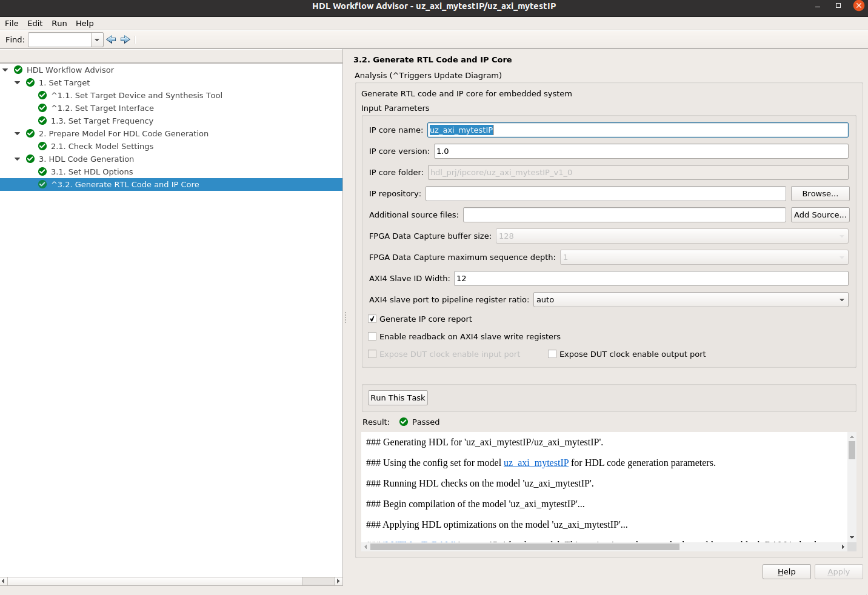Screen dimensions: 868x595
Task: Open the Run menu
Action: 59,23
